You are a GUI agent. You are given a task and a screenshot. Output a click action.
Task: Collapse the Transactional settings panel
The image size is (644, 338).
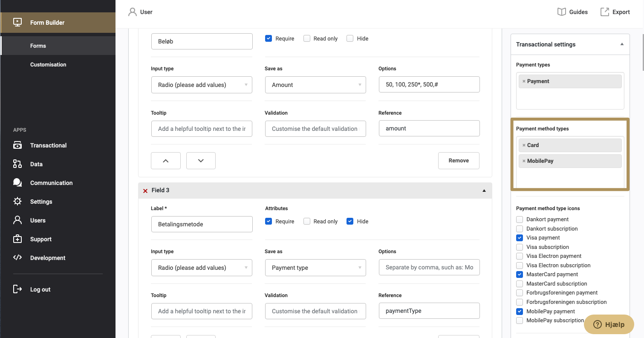click(622, 44)
